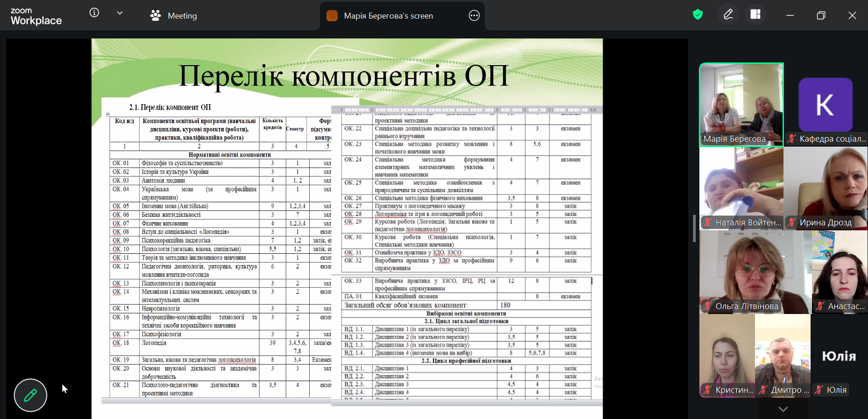Select Марія Берегова's screen tab
Viewport: 868px width, 419px height.
click(x=388, y=16)
